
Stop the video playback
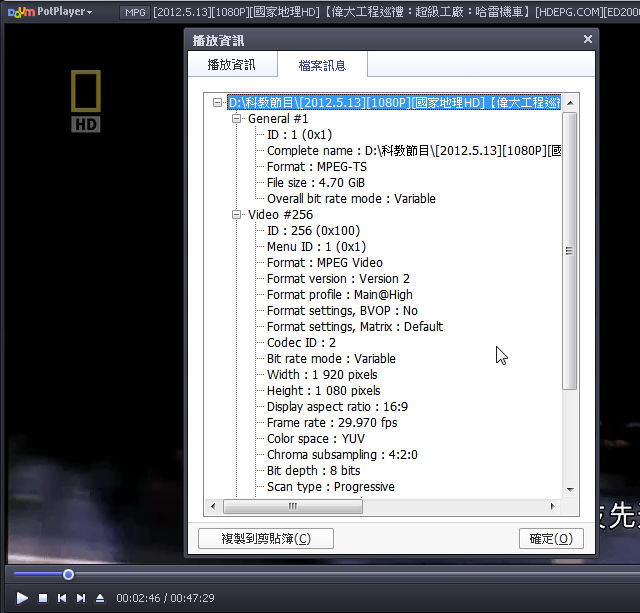click(43, 598)
